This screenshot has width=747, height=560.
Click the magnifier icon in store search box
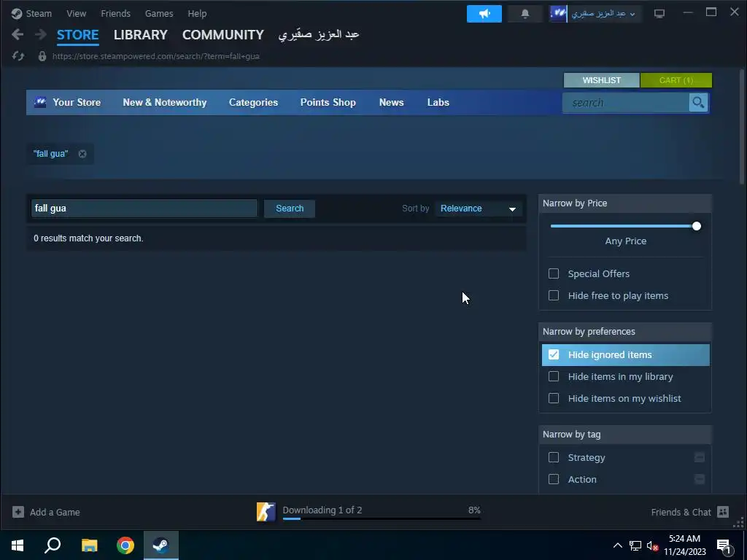pos(698,102)
